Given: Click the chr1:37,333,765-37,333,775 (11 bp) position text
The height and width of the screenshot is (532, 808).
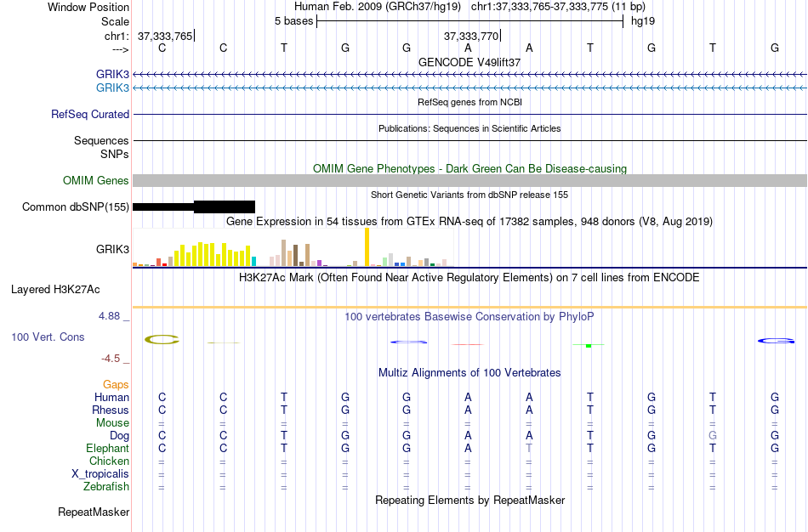Looking at the screenshot, I should pyautogui.click(x=558, y=7).
